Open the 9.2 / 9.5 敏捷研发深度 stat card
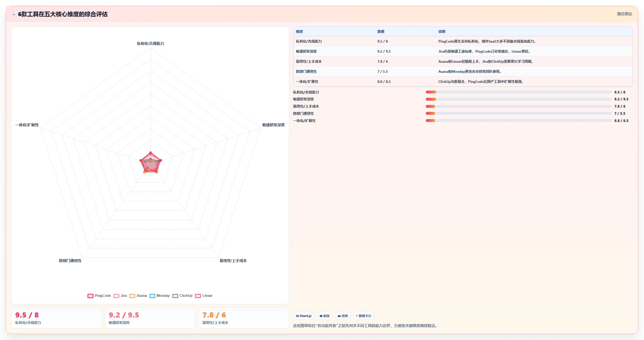Image resolution: width=644 pixels, height=340 pixels. (150, 318)
